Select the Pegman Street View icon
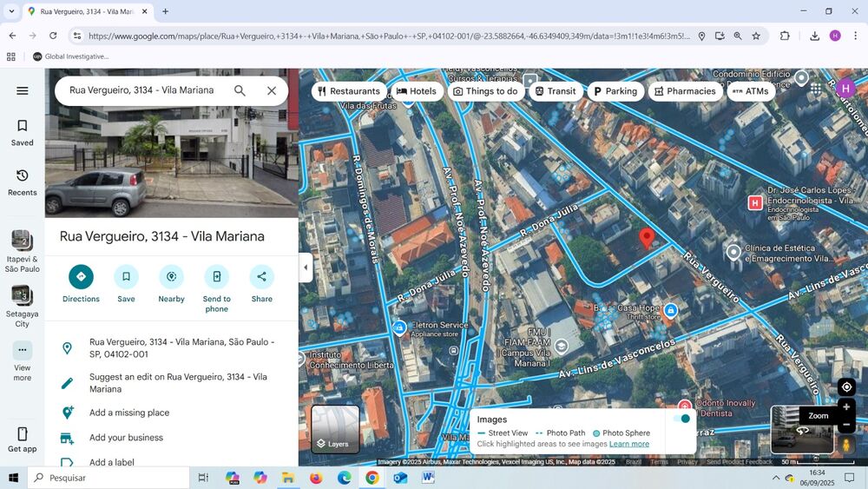Screen dimensions: 868x489 tap(846, 444)
